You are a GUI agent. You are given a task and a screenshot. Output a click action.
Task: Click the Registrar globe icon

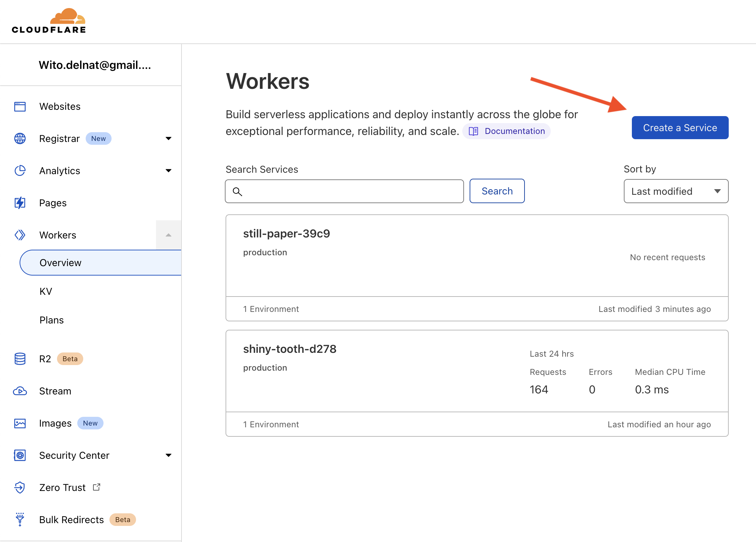20,138
